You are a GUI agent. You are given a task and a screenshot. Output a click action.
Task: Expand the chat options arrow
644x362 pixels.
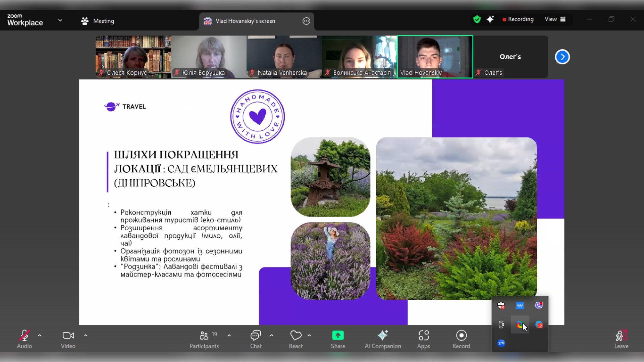coord(272,335)
